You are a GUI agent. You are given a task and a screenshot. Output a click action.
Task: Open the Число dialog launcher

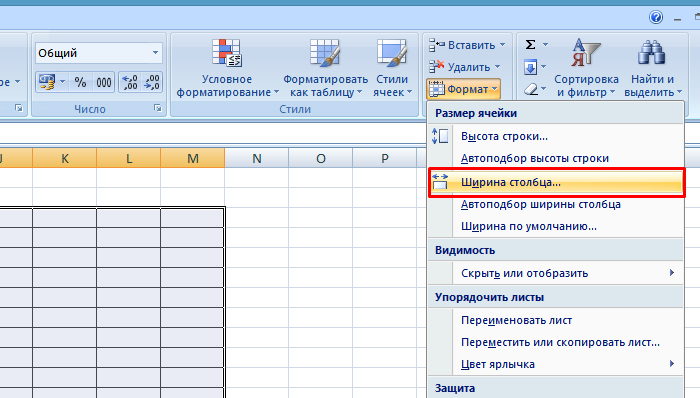pos(158,108)
